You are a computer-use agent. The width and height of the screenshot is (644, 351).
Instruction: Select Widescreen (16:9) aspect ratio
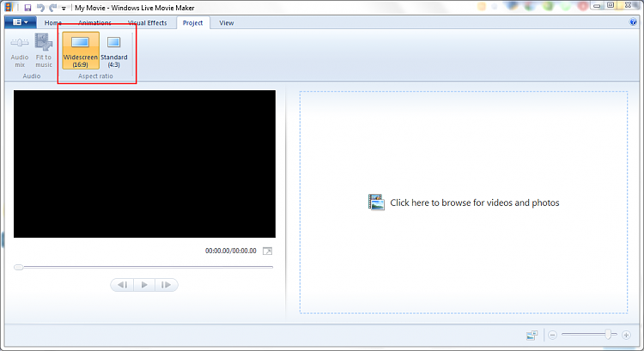(81, 51)
